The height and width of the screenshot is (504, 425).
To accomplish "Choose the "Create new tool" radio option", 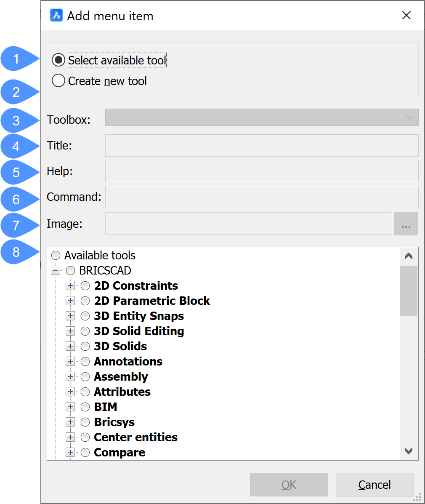I will click(x=58, y=81).
